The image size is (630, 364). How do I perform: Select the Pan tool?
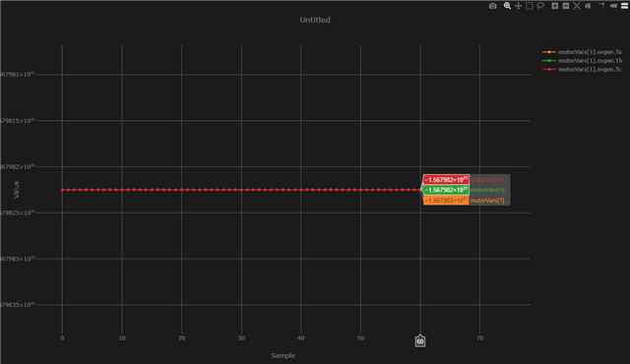(519, 6)
